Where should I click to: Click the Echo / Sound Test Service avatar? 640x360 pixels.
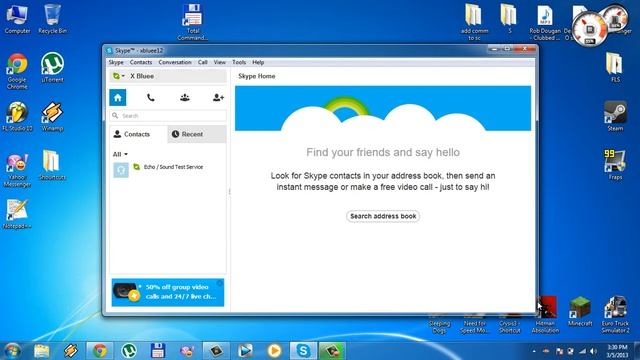[121, 169]
